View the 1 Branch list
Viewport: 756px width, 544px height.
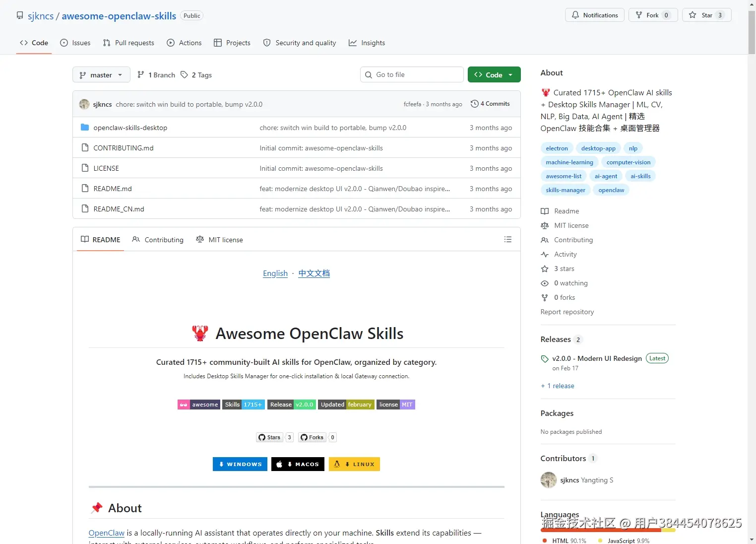pyautogui.click(x=156, y=75)
